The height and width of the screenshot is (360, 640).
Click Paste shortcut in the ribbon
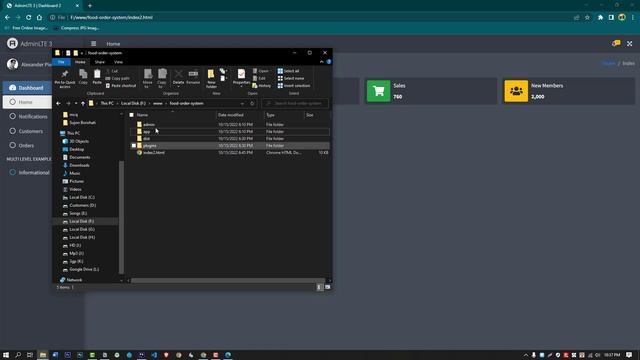pos(121,86)
